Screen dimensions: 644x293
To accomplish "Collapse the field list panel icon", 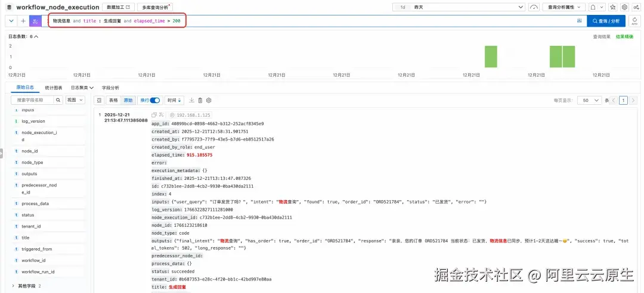I will tap(99, 100).
